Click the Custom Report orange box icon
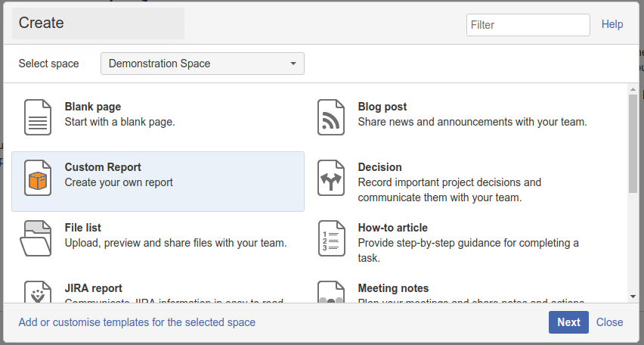Image resolution: width=644 pixels, height=345 pixels. 38,178
